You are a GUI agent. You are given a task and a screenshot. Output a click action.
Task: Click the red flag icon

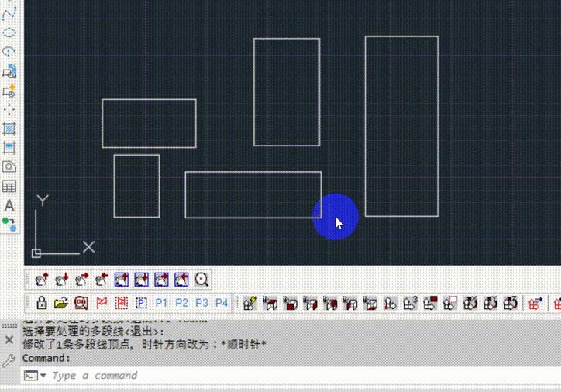point(102,303)
